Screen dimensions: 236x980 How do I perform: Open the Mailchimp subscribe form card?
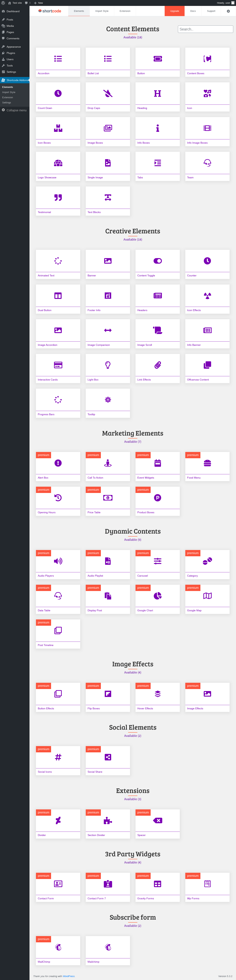point(108,950)
